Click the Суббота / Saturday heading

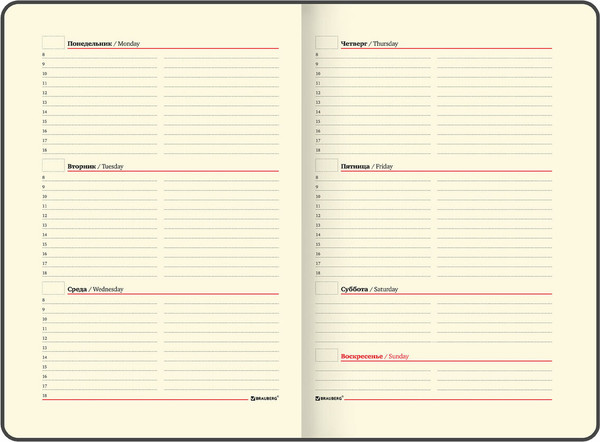370,290
